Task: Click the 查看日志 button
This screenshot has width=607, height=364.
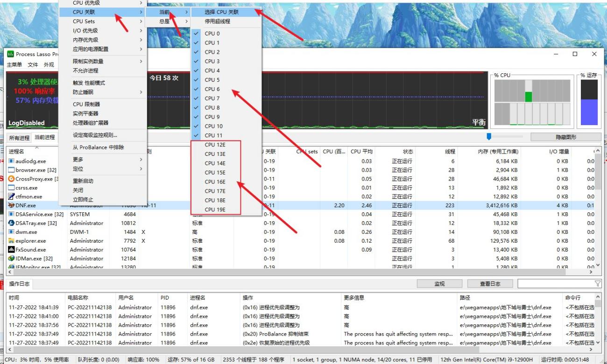Action: (490, 284)
